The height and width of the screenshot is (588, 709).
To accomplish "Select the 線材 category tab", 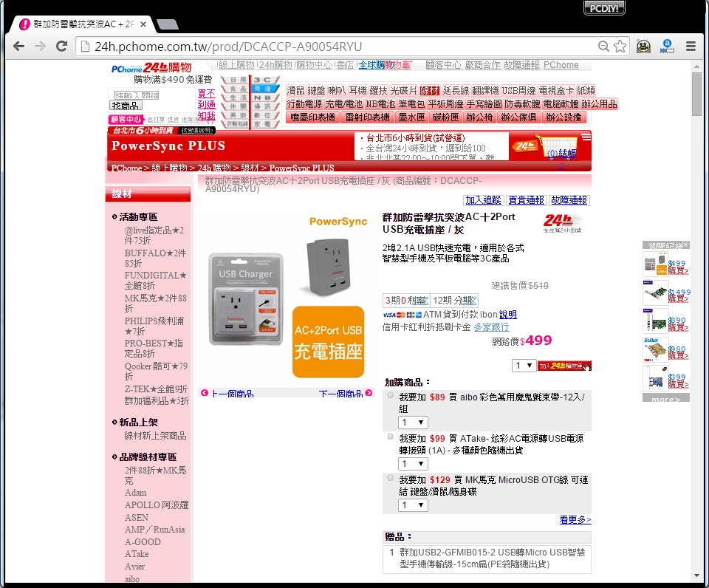I will click(x=430, y=90).
